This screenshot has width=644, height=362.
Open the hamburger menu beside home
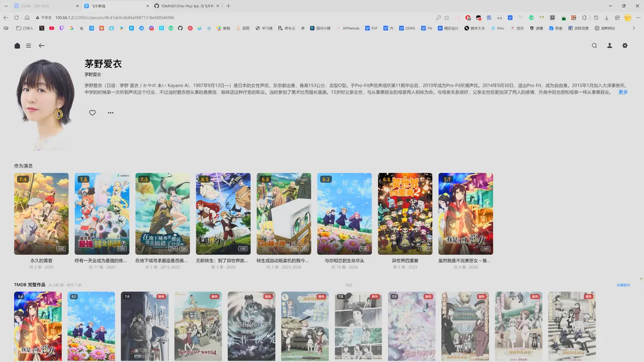point(29,45)
